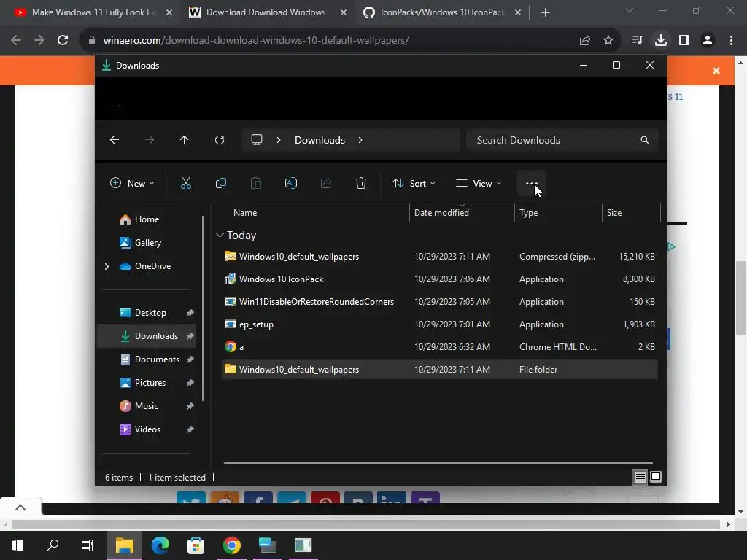Open the View dropdown
The width and height of the screenshot is (747, 560).
479,183
